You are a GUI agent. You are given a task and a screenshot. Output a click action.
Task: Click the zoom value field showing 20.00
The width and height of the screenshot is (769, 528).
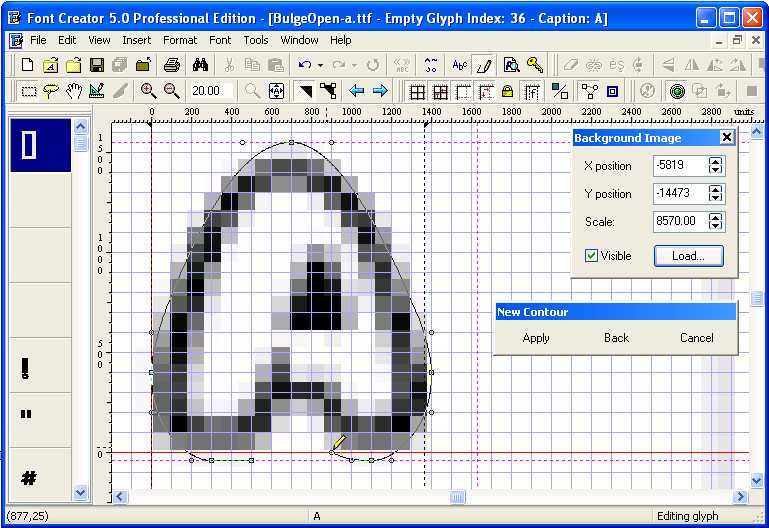pyautogui.click(x=211, y=91)
